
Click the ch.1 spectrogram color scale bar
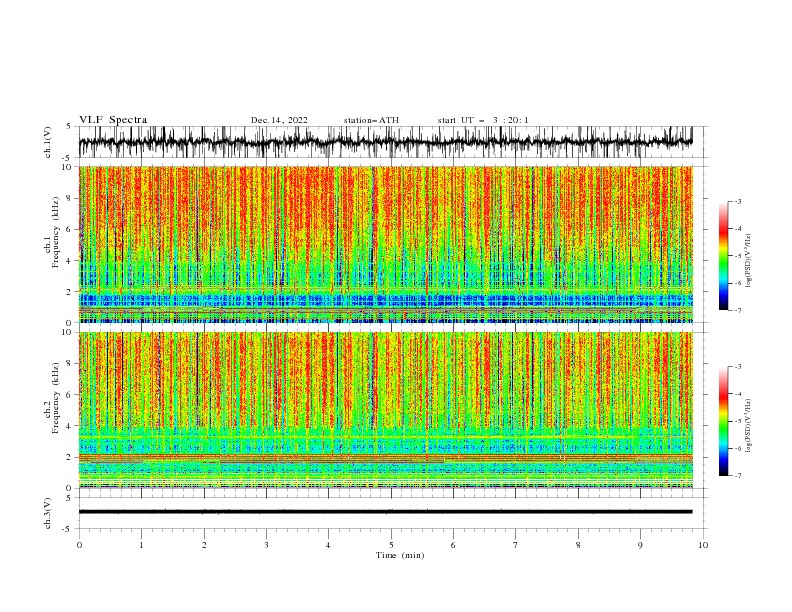point(723,255)
